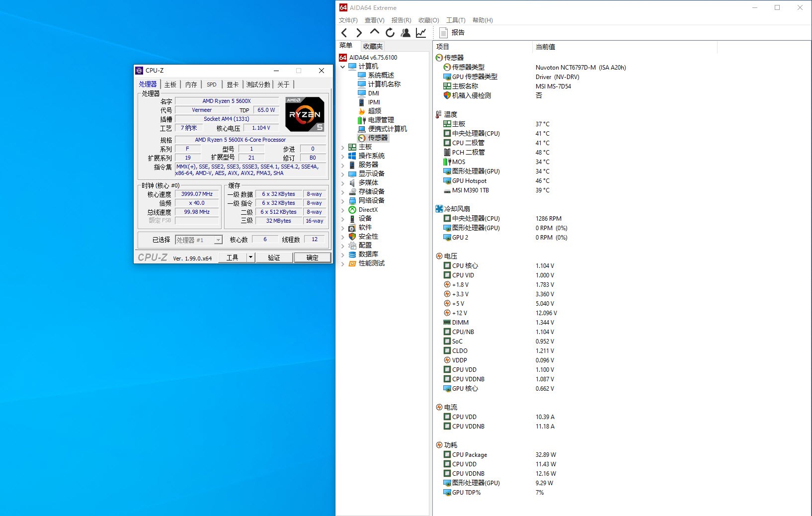Switch to CPU-Z SPD tab
The width and height of the screenshot is (812, 516).
tap(212, 85)
